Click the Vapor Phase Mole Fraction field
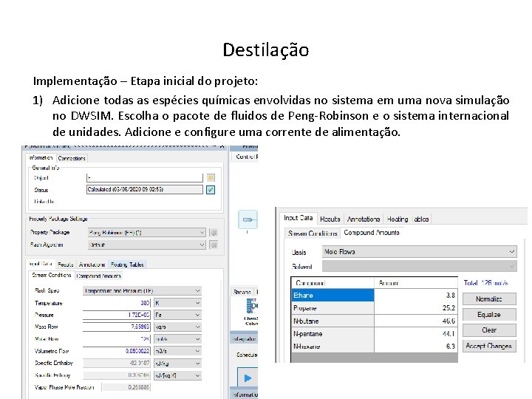 [126, 387]
